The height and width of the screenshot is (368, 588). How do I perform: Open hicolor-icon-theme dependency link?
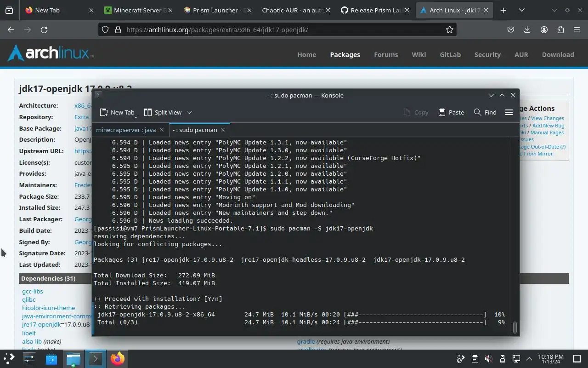pos(48,308)
